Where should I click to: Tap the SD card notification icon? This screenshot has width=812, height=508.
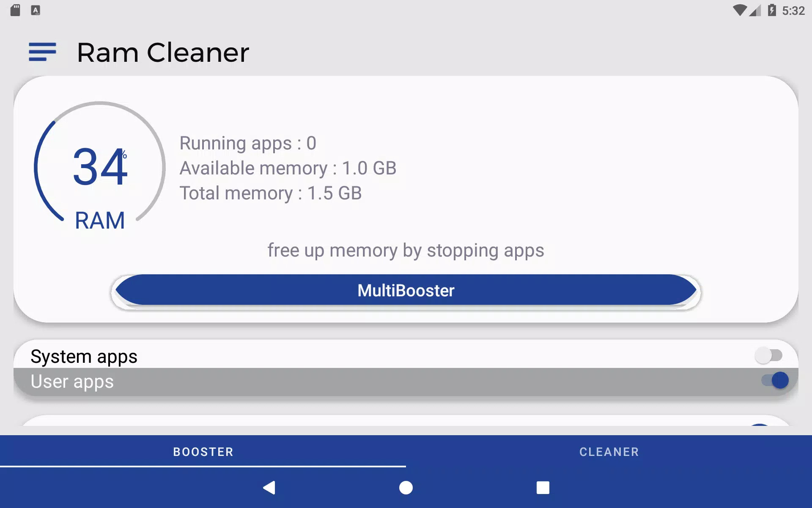(15, 10)
